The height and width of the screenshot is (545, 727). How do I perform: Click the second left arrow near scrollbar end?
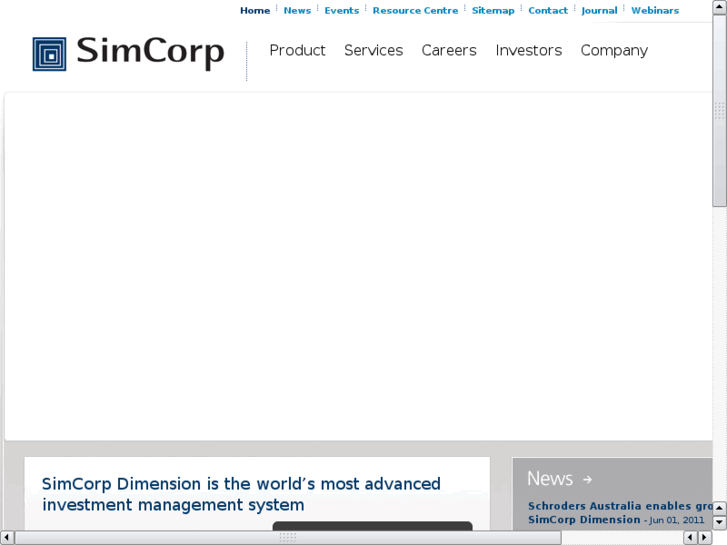coord(691,538)
